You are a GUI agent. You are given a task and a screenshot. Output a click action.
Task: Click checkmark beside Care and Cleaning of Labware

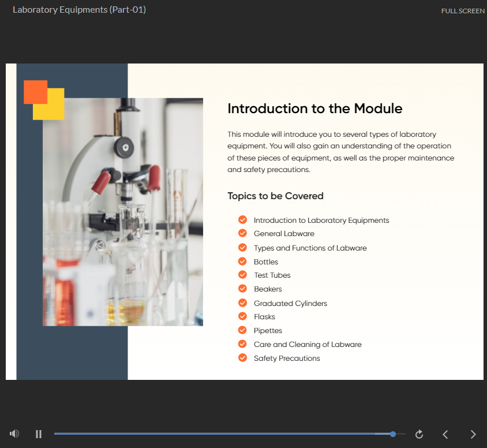coord(242,344)
